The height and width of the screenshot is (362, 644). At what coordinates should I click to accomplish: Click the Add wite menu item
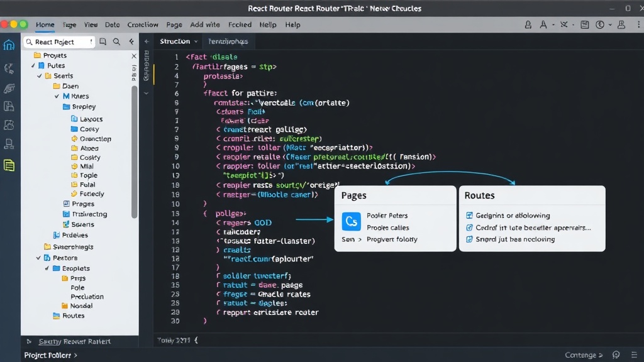tap(205, 25)
